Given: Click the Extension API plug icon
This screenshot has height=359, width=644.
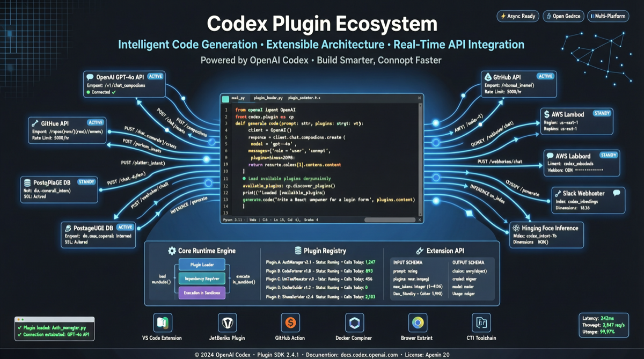Looking at the screenshot, I should (x=420, y=251).
